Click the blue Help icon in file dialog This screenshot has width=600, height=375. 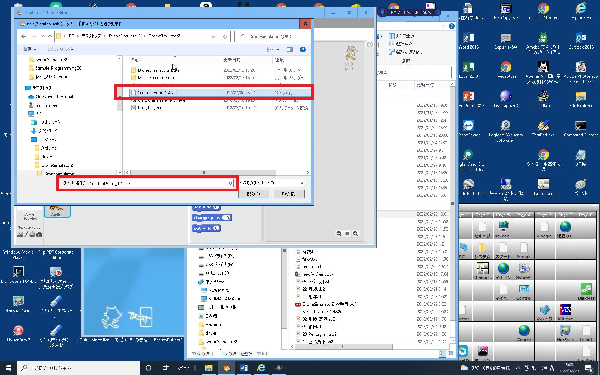pyautogui.click(x=303, y=49)
